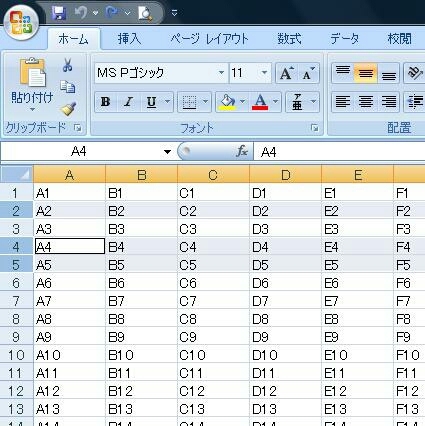
Task: Expand underline style options arrow
Action: click(x=168, y=102)
